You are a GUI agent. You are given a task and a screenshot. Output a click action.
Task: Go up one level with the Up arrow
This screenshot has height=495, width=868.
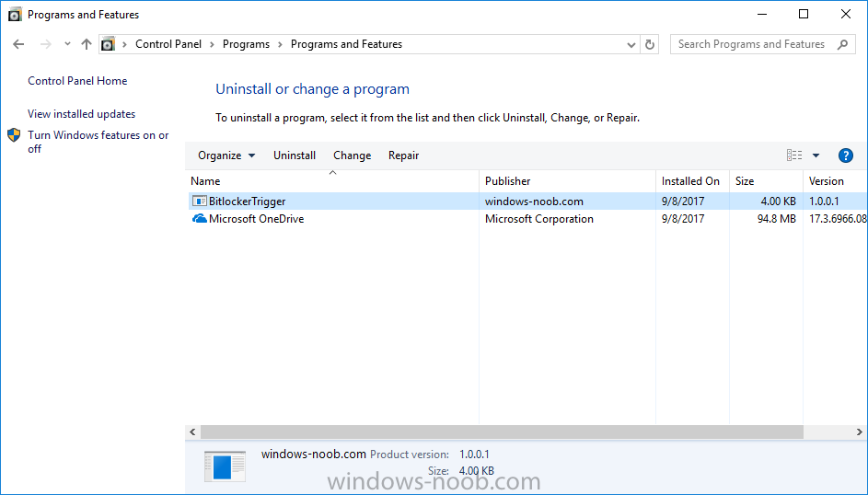tap(86, 44)
